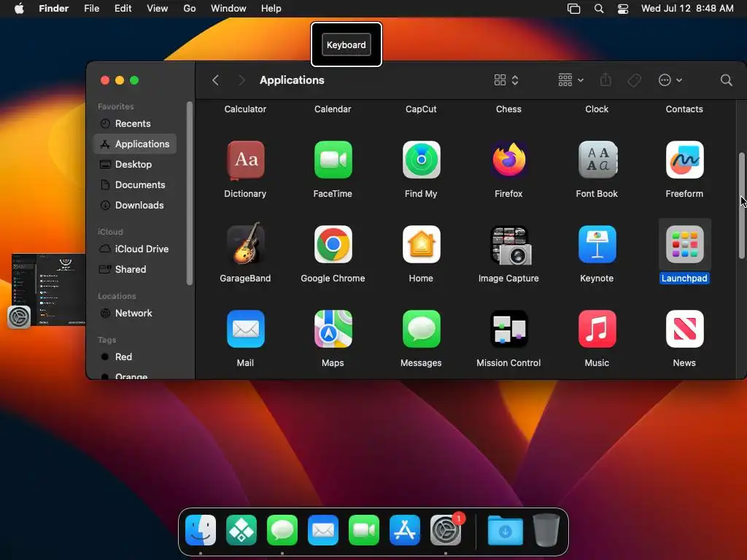The width and height of the screenshot is (747, 560).
Task: Click the Calculator label
Action: 245,109
